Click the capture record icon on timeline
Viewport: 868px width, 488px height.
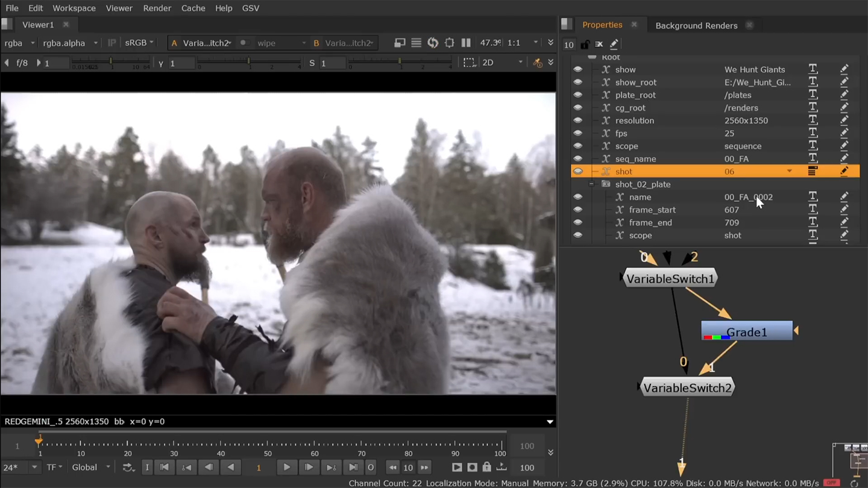(472, 468)
